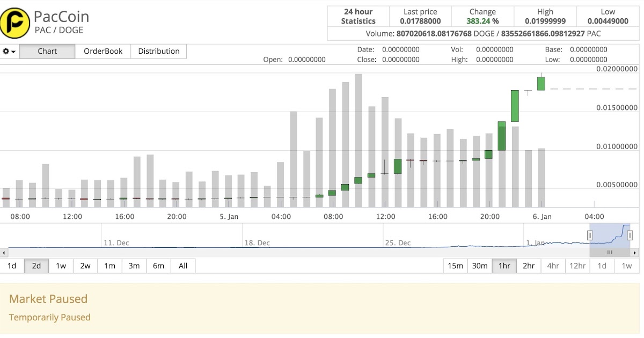644x338 pixels.
Task: Set candle interval to 1hr
Action: (504, 266)
